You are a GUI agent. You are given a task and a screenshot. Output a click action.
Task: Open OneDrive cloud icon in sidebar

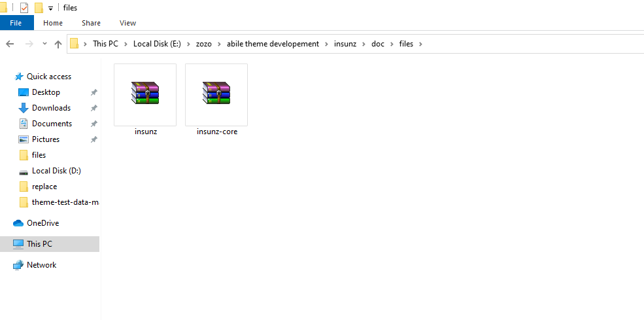(x=18, y=223)
